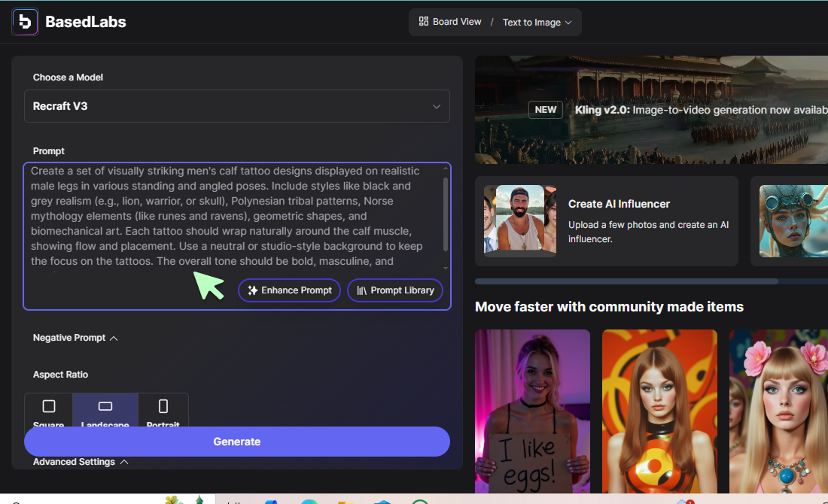
Task: Expand the Recraft V3 model dropdown
Action: [237, 106]
